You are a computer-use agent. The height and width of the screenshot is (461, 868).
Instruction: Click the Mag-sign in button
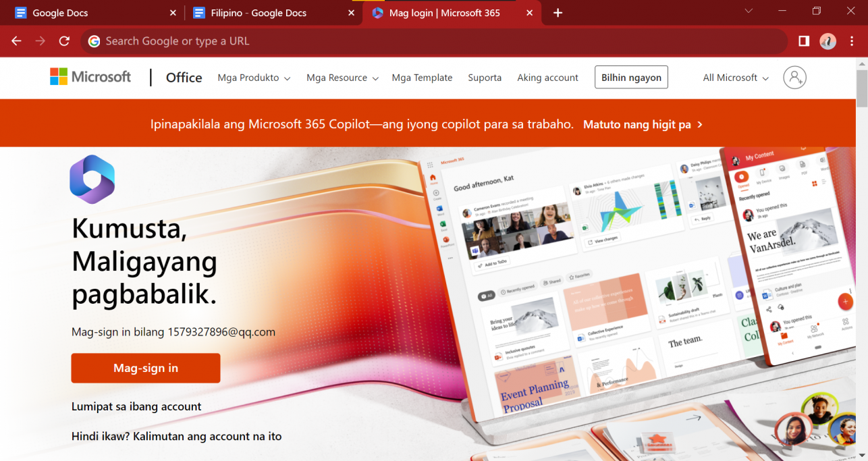pos(145,368)
